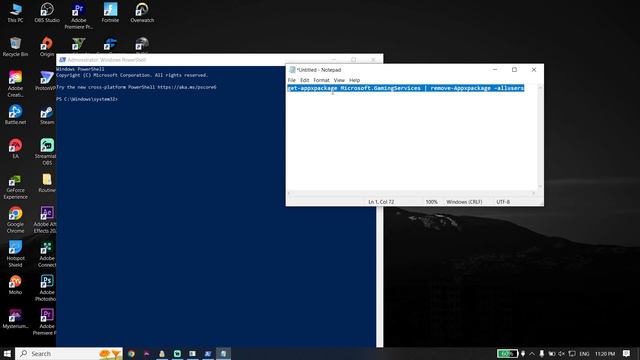Minimize the Notepad window
Screen dimensions: 640x360
pos(495,70)
